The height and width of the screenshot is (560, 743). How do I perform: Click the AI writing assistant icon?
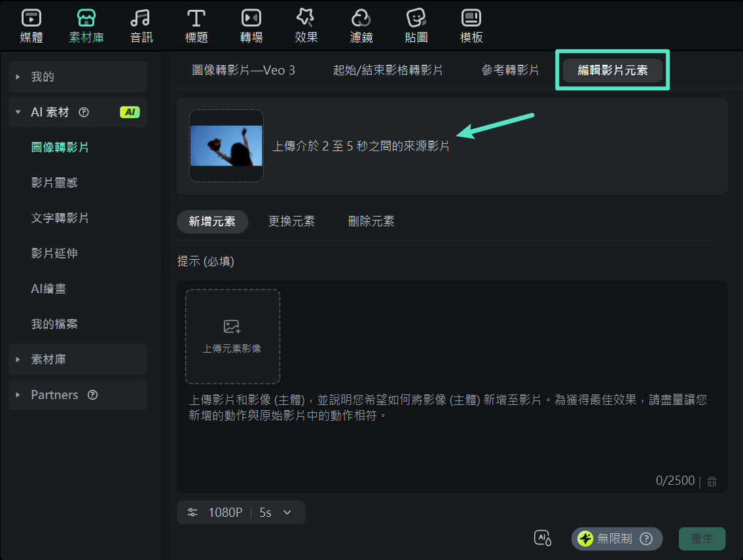click(x=543, y=538)
